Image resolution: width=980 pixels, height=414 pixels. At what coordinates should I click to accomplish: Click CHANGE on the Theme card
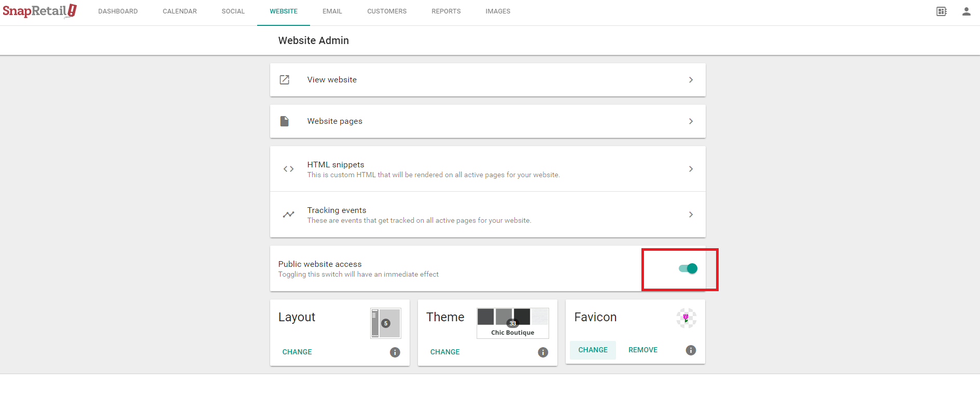point(445,352)
